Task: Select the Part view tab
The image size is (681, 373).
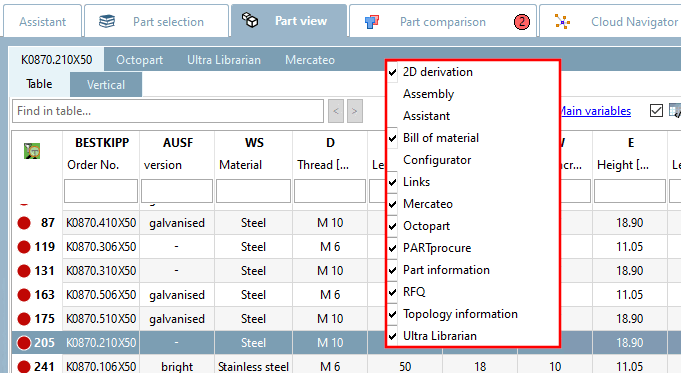Action: point(289,21)
